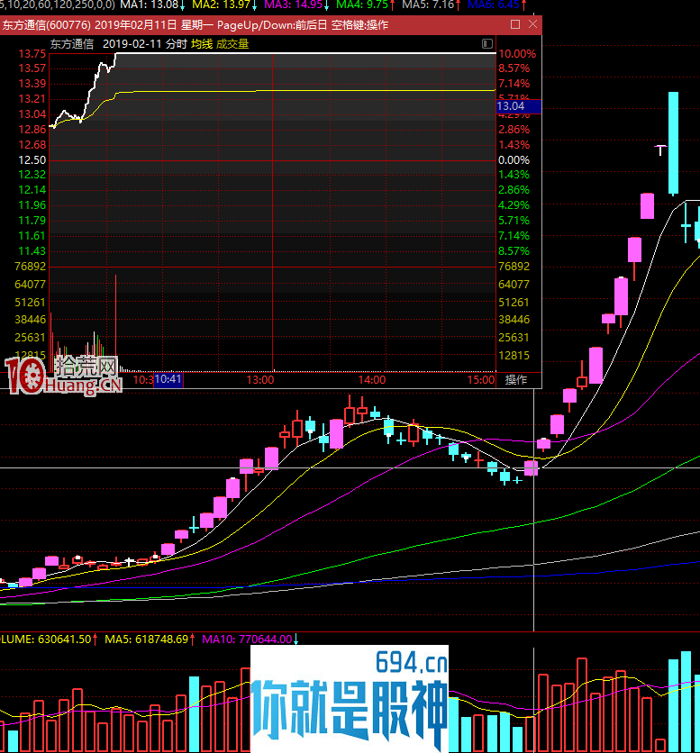Close the 东方通信 intraday popup window

click(x=532, y=24)
